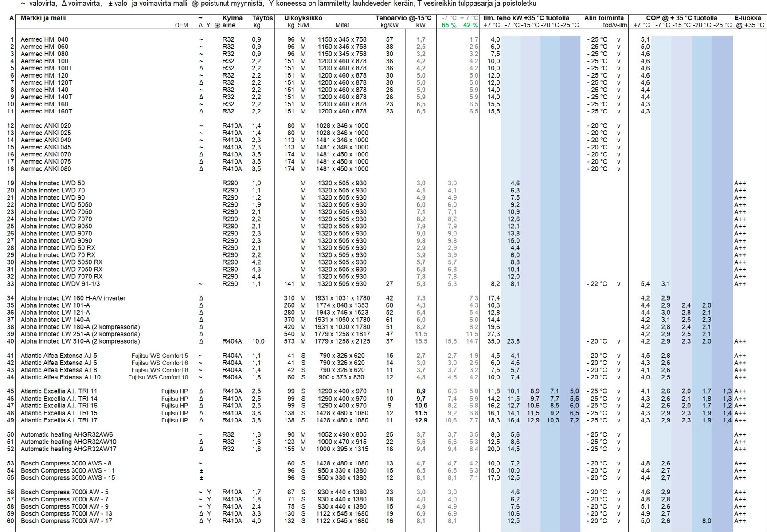This screenshot has width=767, height=532.
Task: Click the Δ symbol for Atlantic Excellia A.I. TRI 11
Action: [201, 391]
